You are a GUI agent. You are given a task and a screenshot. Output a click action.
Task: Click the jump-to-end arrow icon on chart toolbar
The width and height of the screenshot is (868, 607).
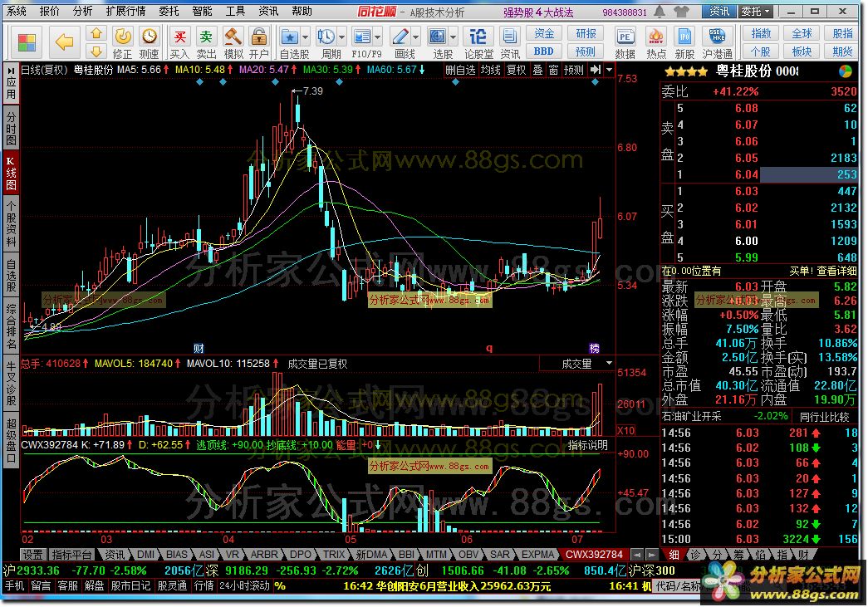click(x=595, y=70)
